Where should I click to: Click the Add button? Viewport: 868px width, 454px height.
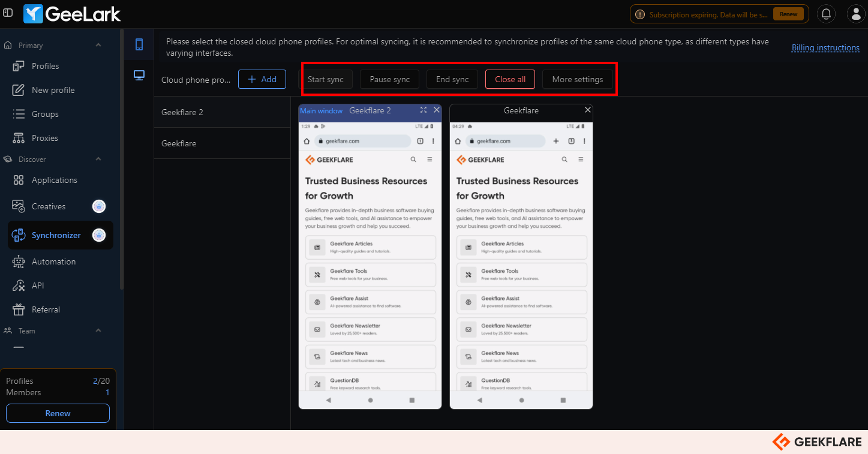(262, 79)
